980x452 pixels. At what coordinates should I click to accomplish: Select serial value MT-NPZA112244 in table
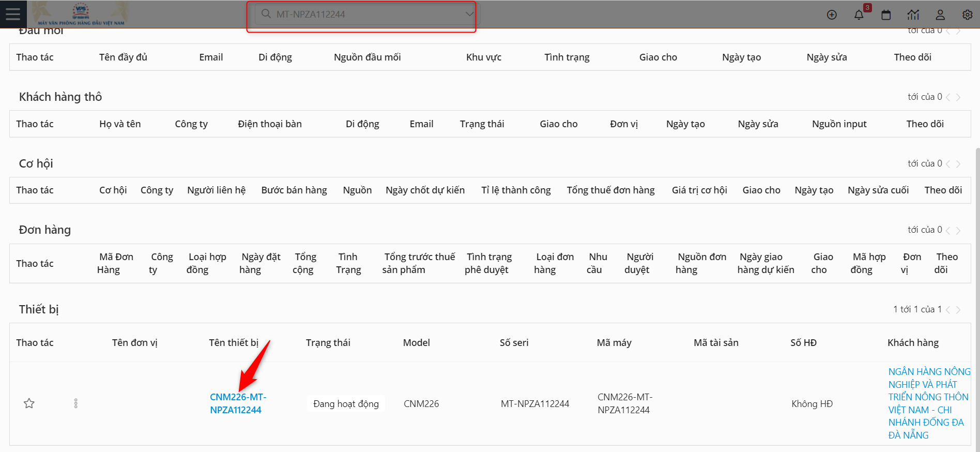pyautogui.click(x=535, y=404)
